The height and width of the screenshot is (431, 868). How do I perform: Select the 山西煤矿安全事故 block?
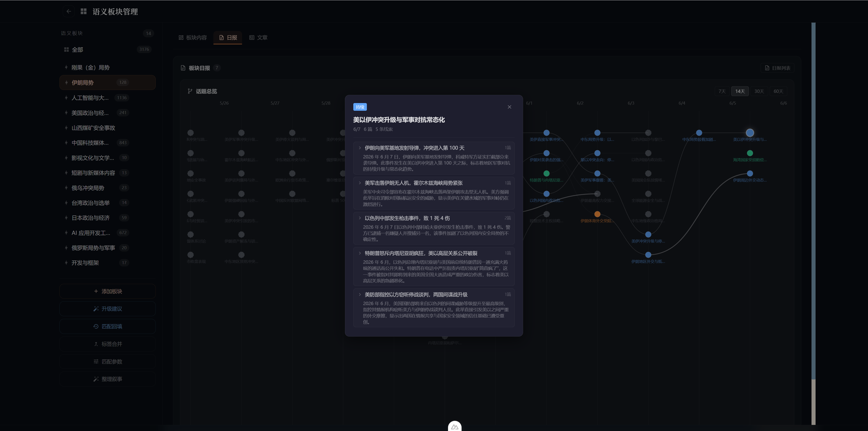tap(108, 128)
